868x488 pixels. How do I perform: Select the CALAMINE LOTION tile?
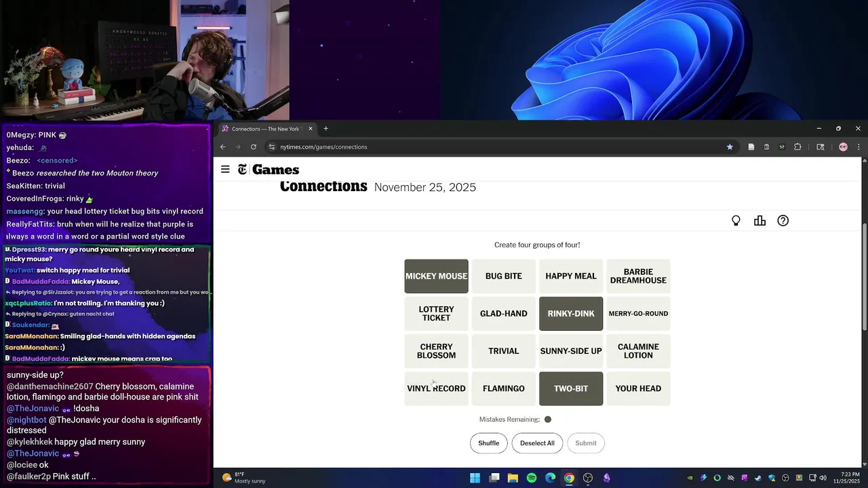coord(638,351)
